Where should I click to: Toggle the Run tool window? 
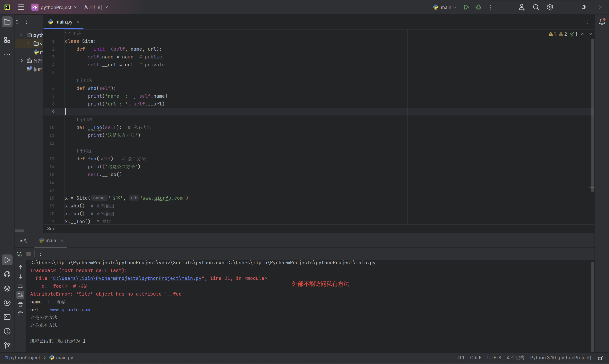click(7, 260)
